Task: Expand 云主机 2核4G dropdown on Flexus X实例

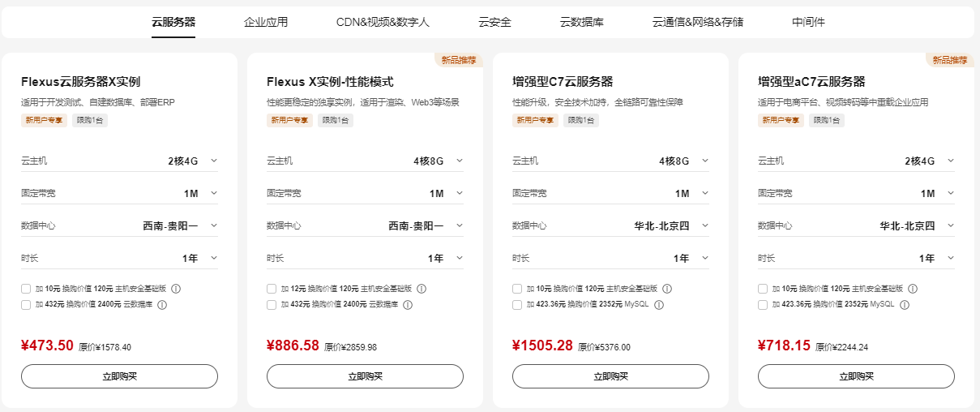Action: 119,161
